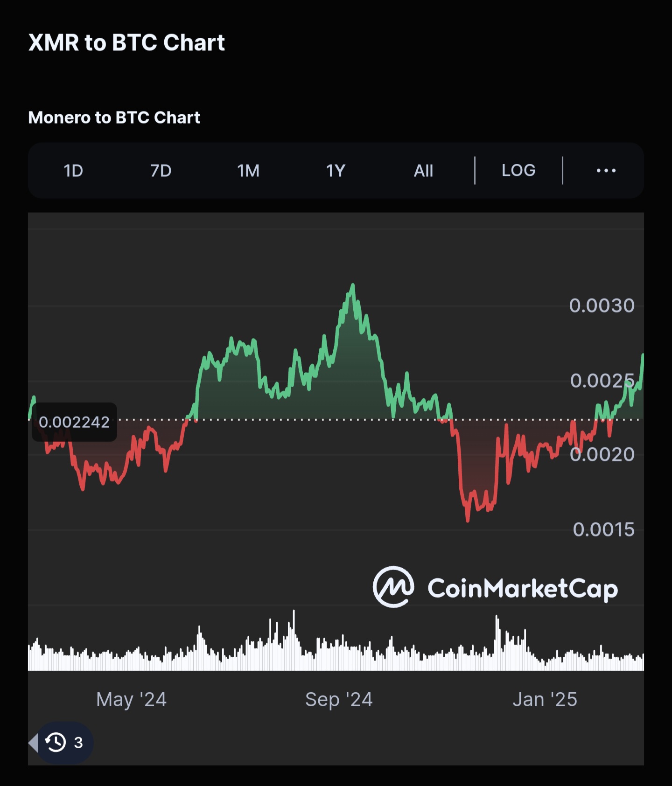The height and width of the screenshot is (786, 672).
Task: Select the 1Y chart range
Action: click(336, 171)
